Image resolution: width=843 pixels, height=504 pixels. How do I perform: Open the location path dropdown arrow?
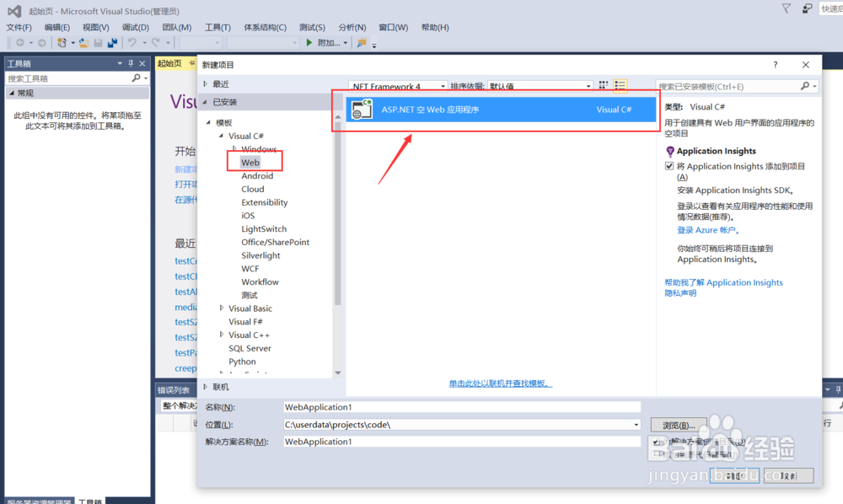pyautogui.click(x=636, y=425)
